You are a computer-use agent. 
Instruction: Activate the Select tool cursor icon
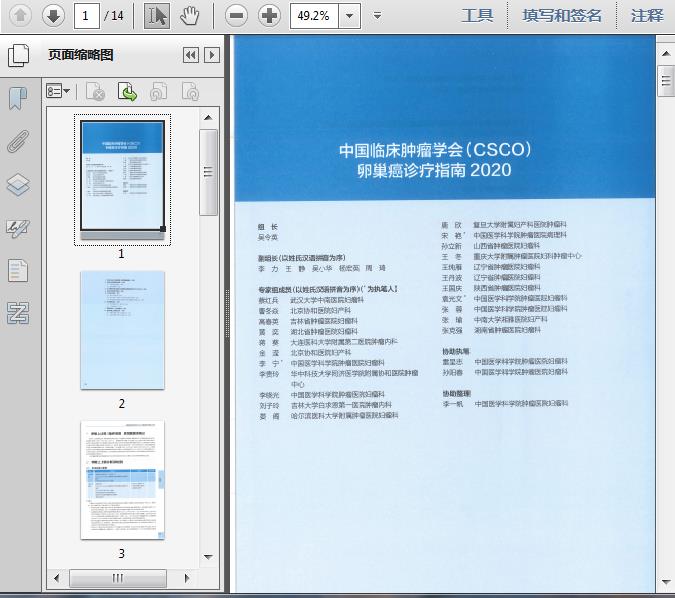point(157,16)
